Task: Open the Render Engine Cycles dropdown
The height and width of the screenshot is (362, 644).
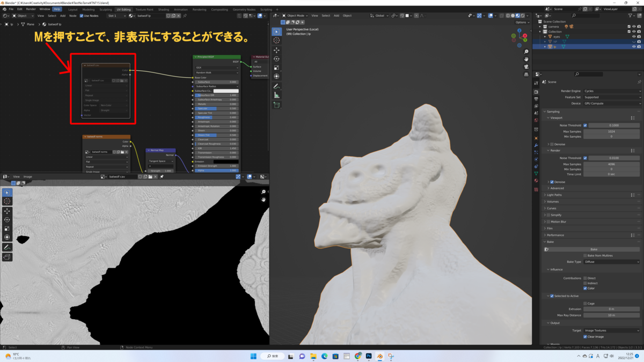Action: [612, 91]
